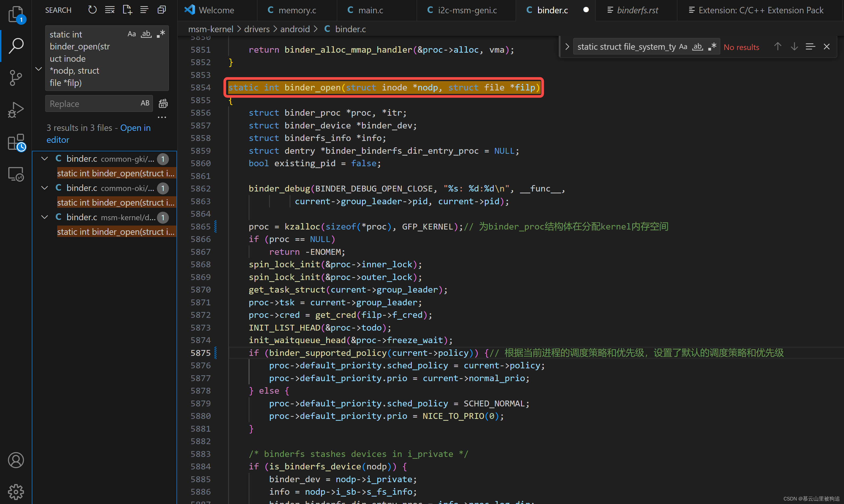This screenshot has width=844, height=504.
Task: Open the Source Control view
Action: [16, 78]
